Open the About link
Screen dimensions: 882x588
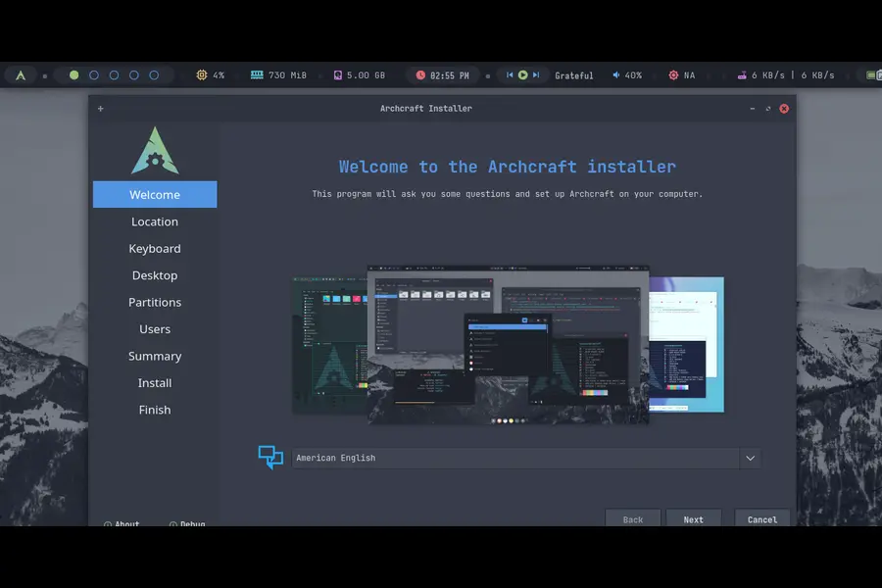click(x=122, y=523)
